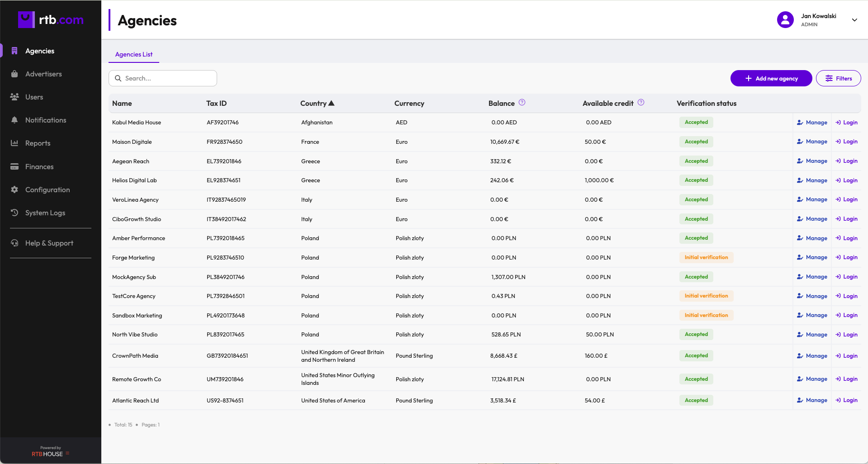
Task: Sort the table by Country column arrow
Action: click(x=331, y=103)
